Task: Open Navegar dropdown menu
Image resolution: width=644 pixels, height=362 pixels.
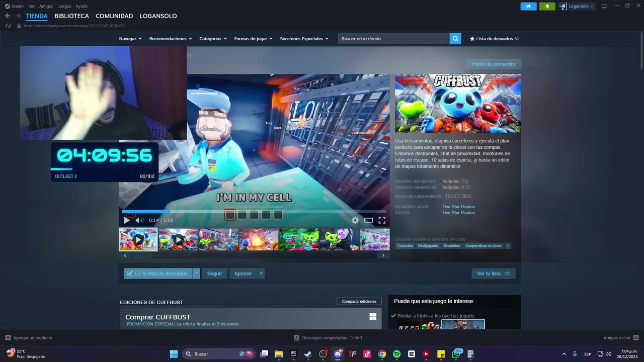Action: tap(130, 39)
